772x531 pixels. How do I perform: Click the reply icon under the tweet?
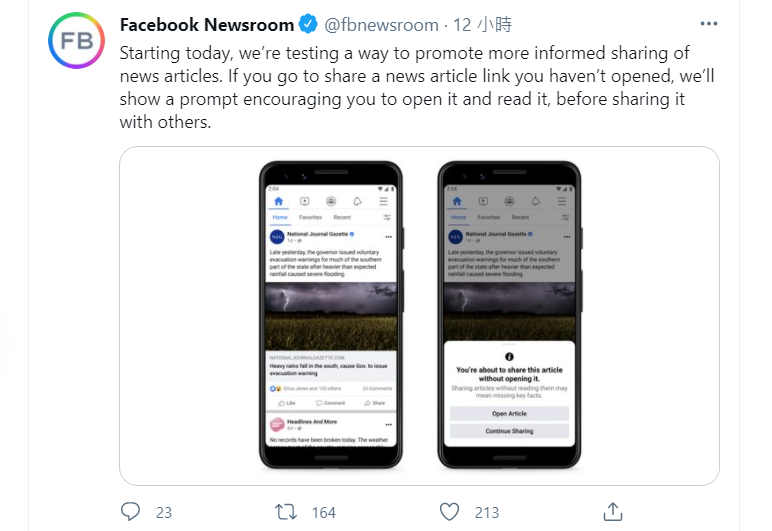point(131,511)
